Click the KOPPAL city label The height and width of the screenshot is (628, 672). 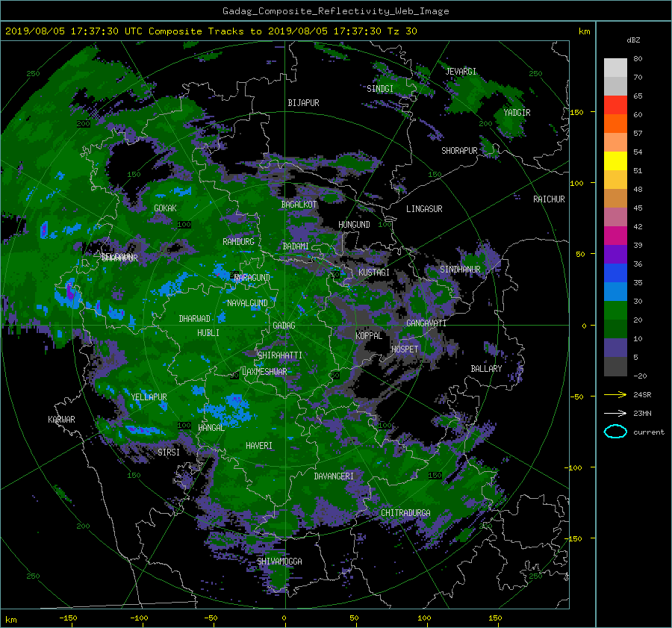[x=369, y=335]
